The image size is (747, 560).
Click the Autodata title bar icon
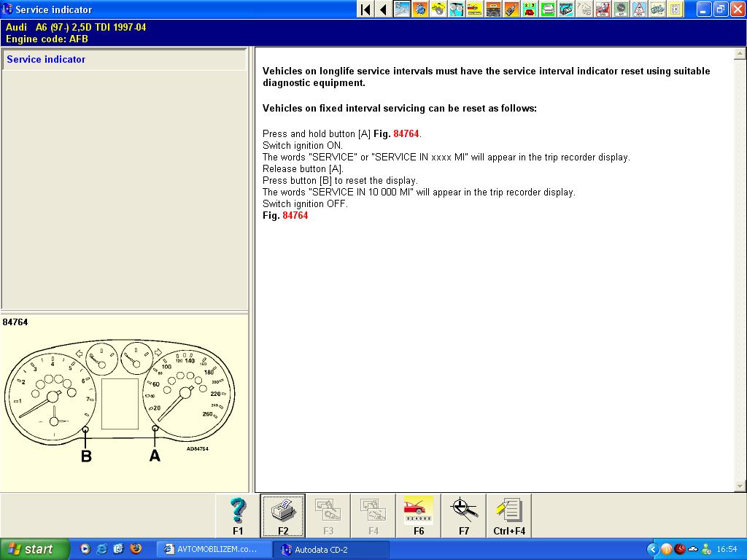click(7, 9)
